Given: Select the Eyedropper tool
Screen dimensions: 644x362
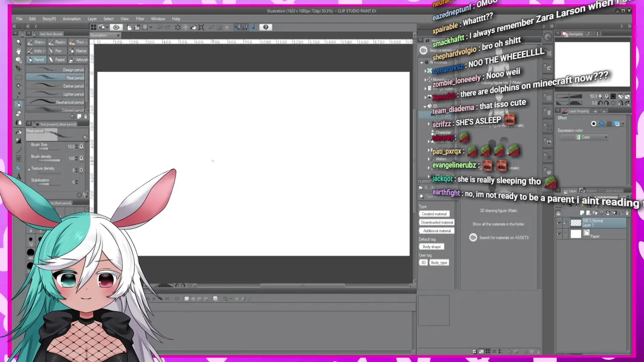Looking at the screenshot, I should pyautogui.click(x=19, y=95).
